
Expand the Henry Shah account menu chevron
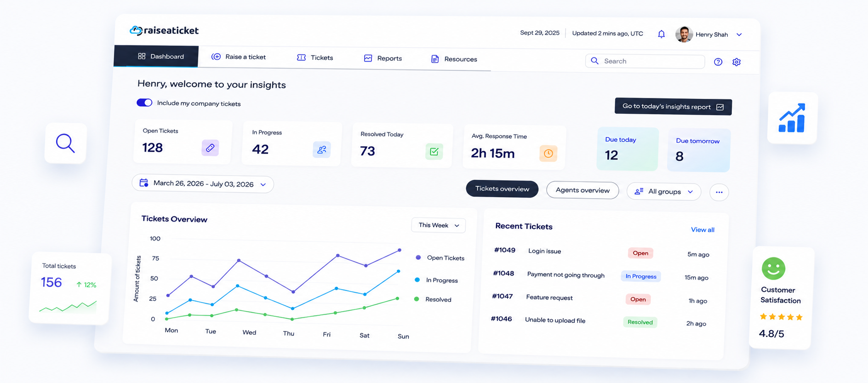pyautogui.click(x=739, y=34)
